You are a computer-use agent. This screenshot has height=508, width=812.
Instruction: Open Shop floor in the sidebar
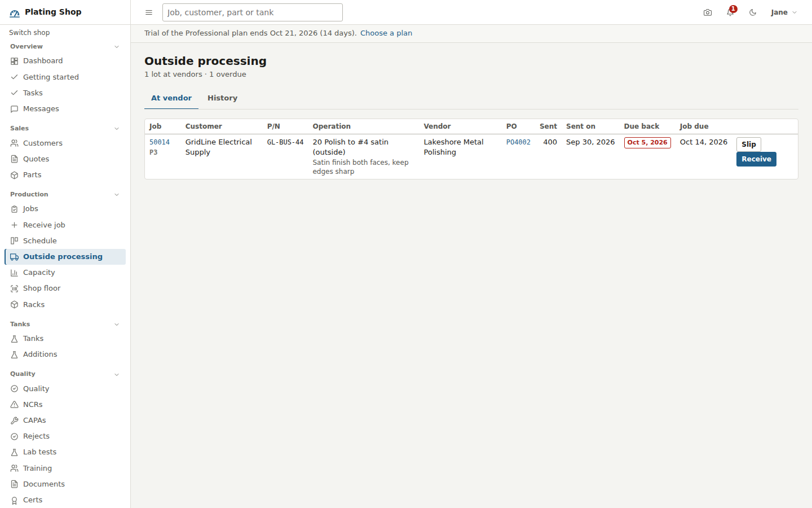65,288
